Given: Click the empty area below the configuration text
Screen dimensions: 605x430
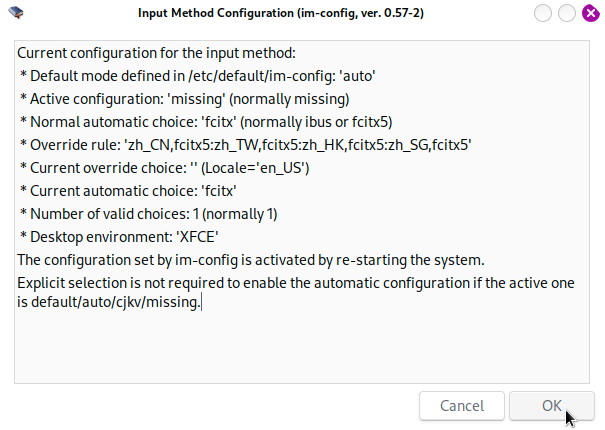Looking at the screenshot, I should [302, 347].
